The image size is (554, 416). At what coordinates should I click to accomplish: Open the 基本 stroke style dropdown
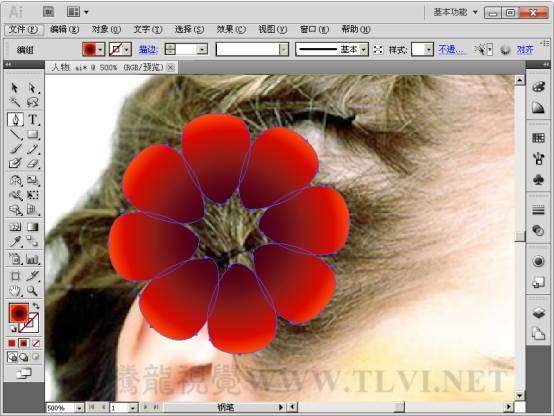pyautogui.click(x=364, y=49)
